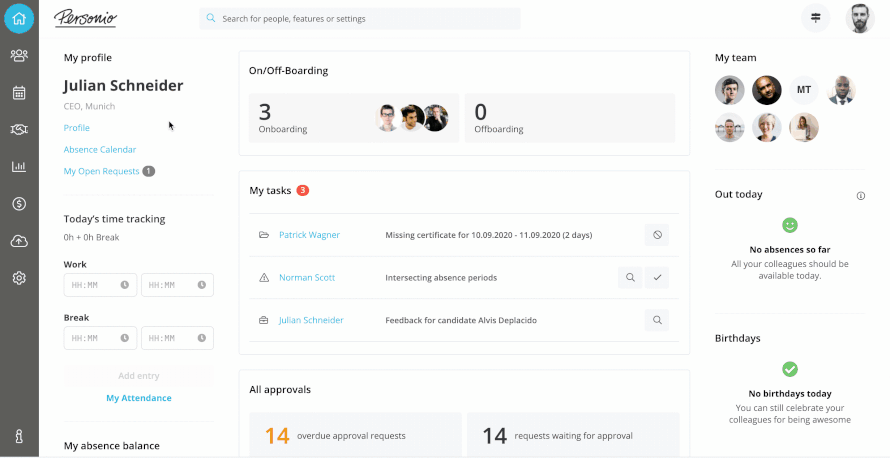Click the search bar for people or features
This screenshot has width=890, height=458.
[x=360, y=19]
